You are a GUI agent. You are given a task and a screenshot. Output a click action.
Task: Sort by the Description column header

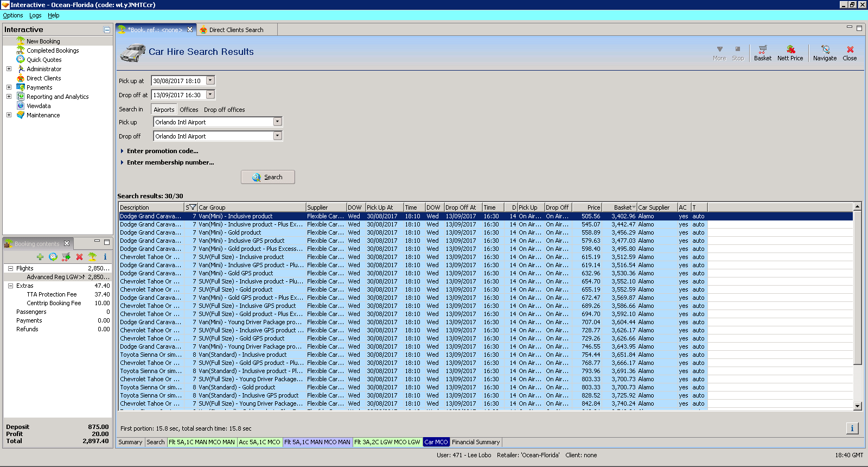coord(151,207)
